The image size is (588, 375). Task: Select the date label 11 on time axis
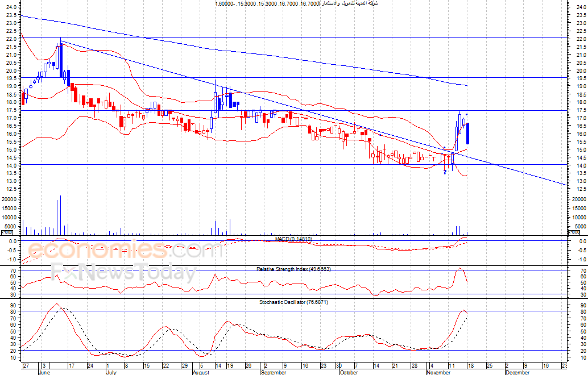click(x=451, y=366)
